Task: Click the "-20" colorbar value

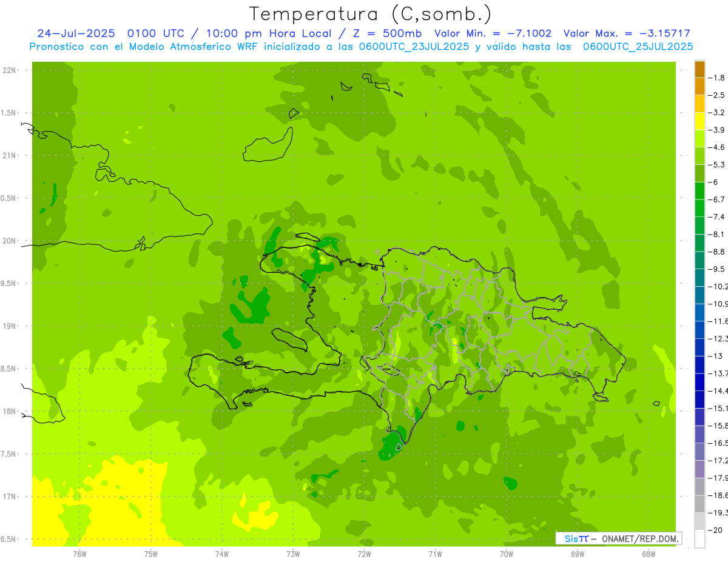Action: pyautogui.click(x=715, y=530)
